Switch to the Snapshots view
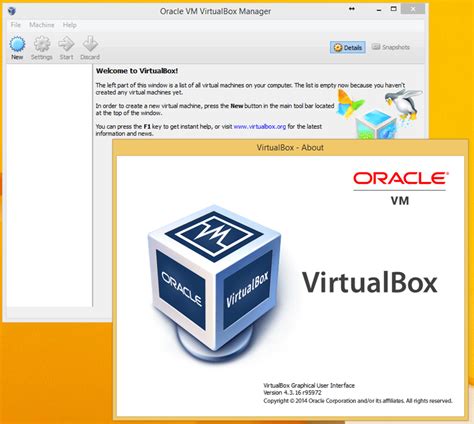 390,47
